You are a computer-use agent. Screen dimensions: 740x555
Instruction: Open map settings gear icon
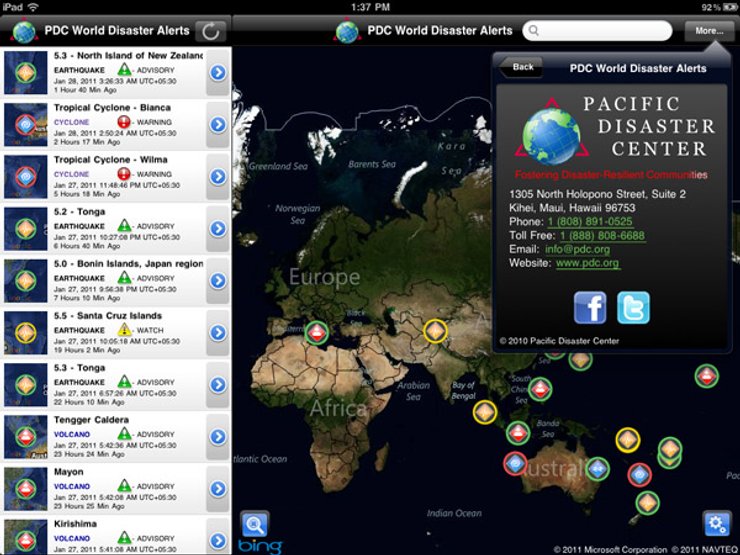[716, 524]
